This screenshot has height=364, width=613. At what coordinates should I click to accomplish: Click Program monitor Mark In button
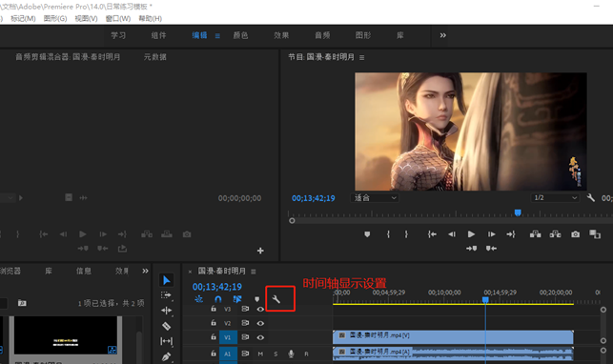[x=388, y=234]
